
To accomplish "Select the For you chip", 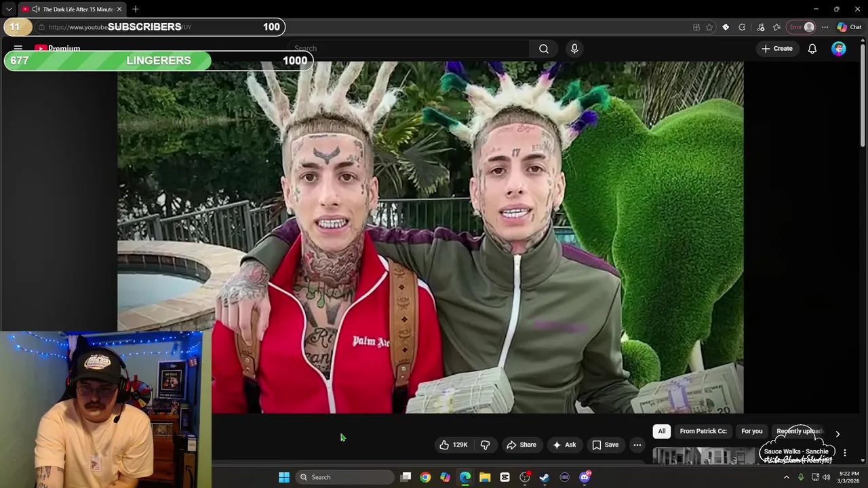I will (752, 431).
